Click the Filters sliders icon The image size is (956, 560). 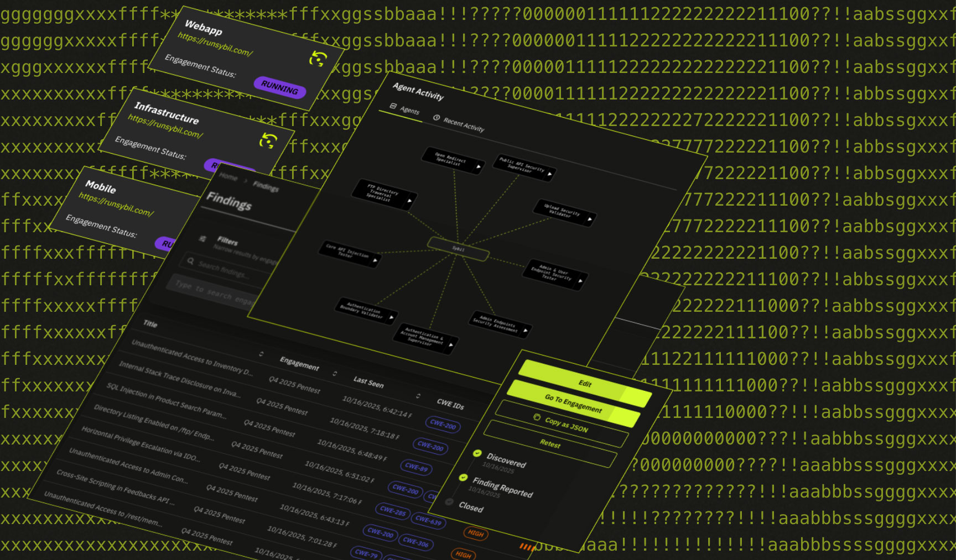point(203,238)
